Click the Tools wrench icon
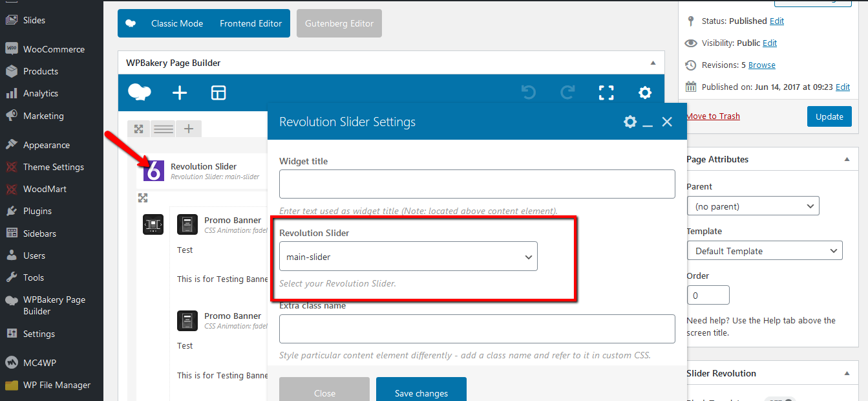 point(11,277)
